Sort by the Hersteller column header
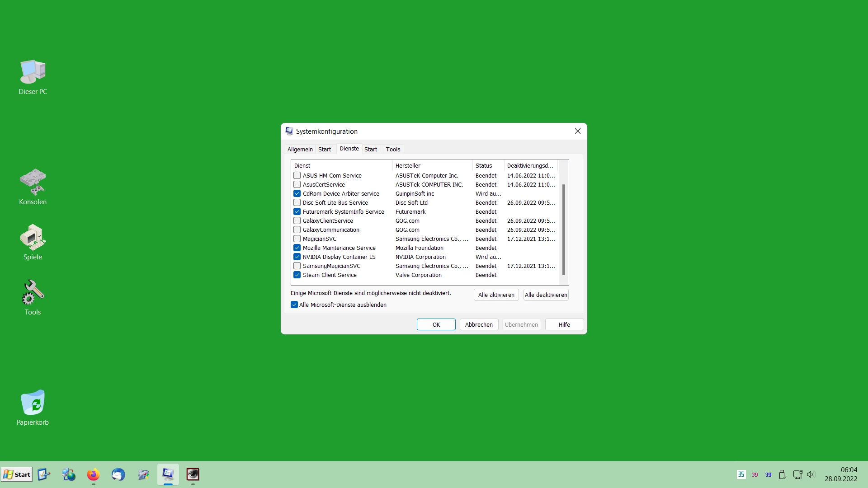Image resolution: width=868 pixels, height=488 pixels. click(432, 166)
